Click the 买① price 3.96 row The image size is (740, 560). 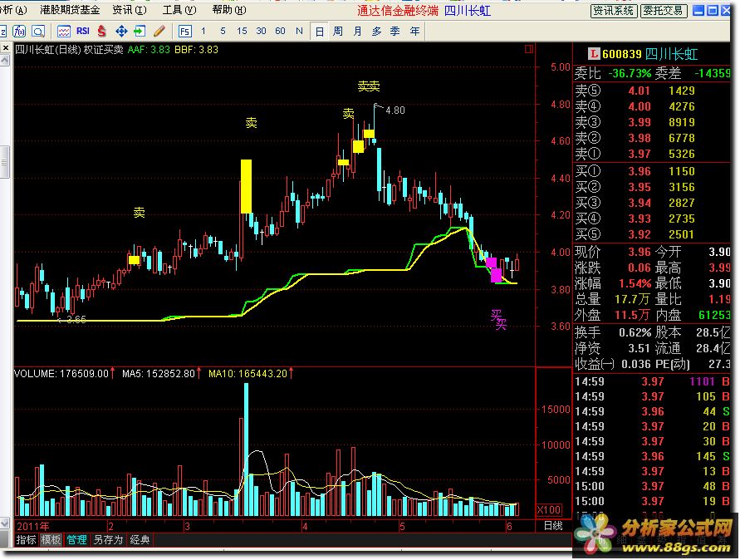point(652,171)
